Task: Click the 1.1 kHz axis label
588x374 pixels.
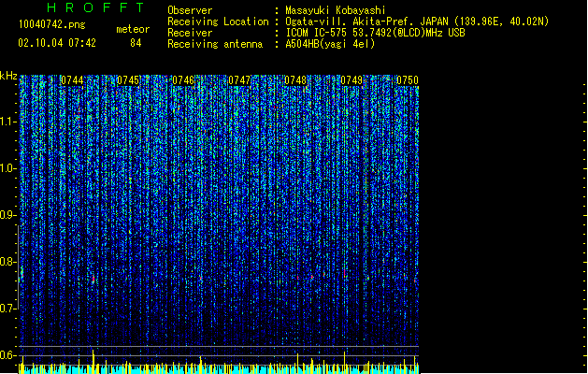Action: pos(7,122)
